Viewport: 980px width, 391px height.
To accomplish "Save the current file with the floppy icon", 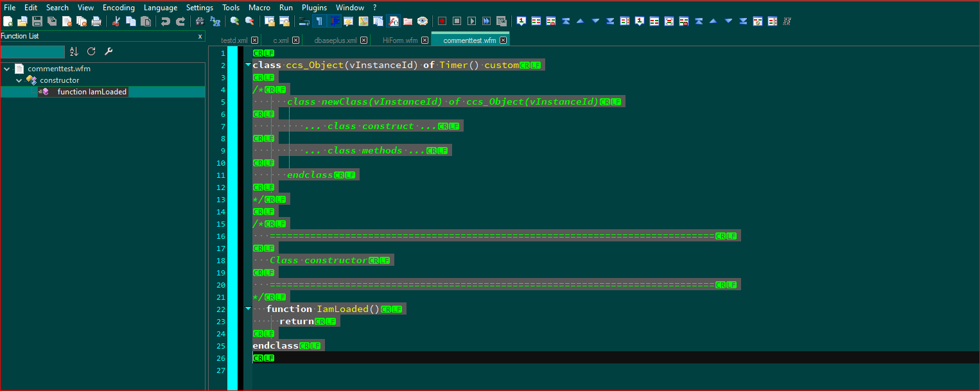I will point(37,21).
